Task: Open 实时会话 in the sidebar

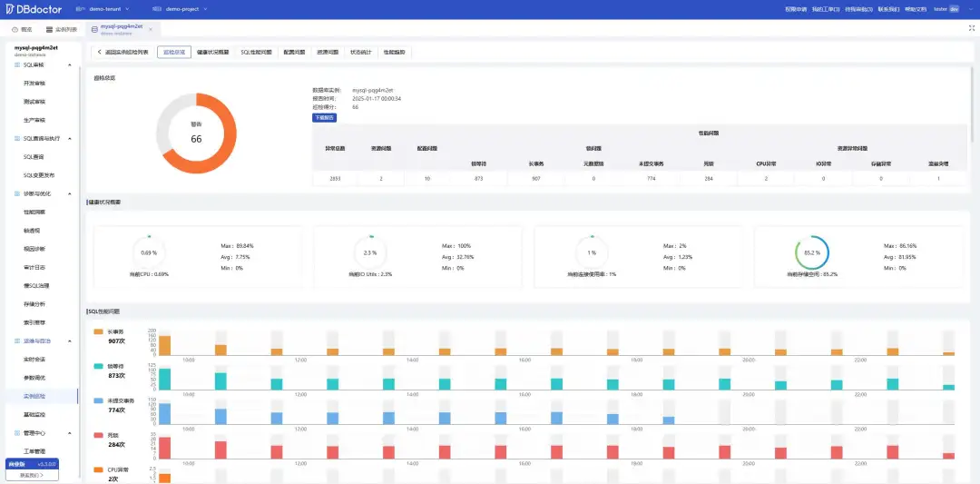Action: (34, 359)
